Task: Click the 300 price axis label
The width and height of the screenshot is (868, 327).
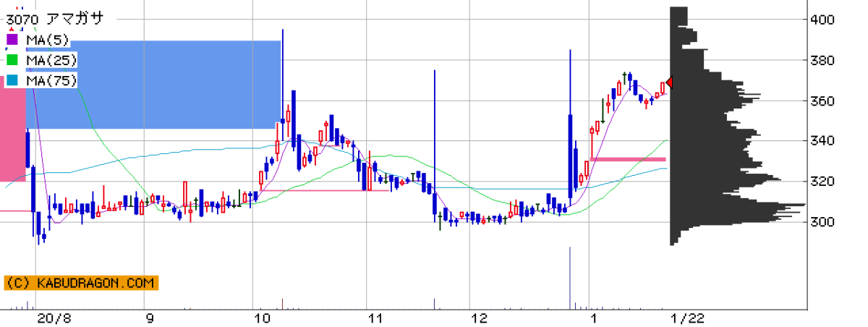Action: 823,221
